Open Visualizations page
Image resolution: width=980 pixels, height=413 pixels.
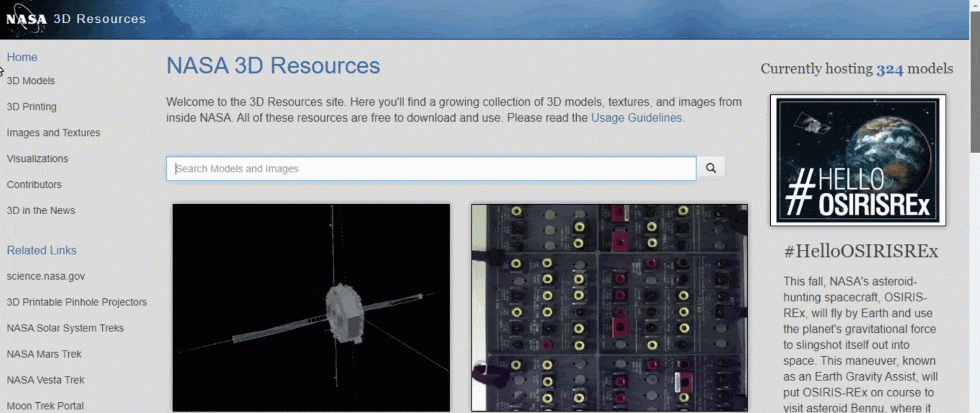coord(38,159)
